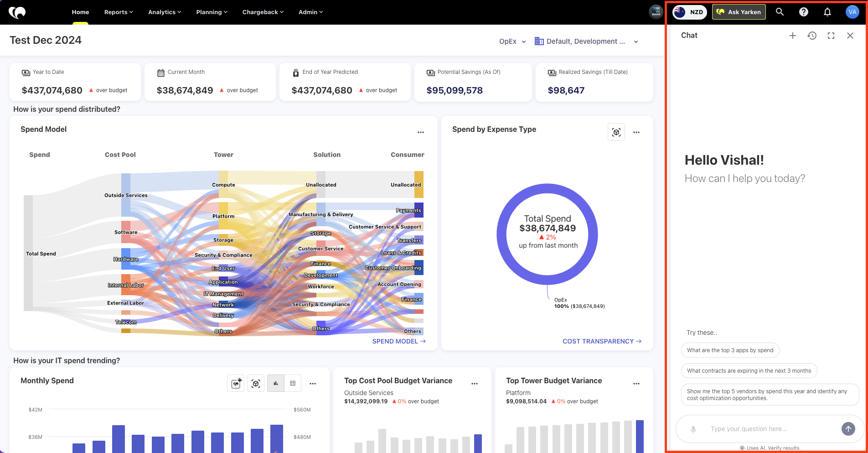Viewport: 868px width, 453px height.
Task: Open the notifications bell
Action: (x=827, y=12)
